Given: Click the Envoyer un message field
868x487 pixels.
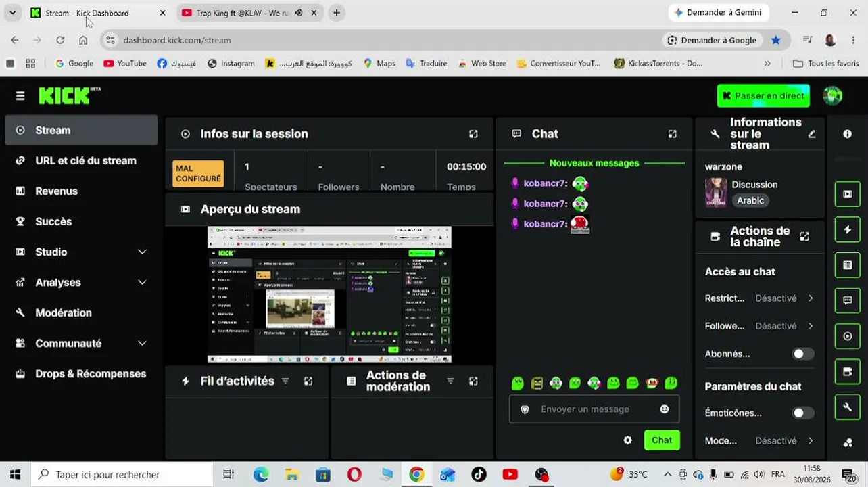Looking at the screenshot, I should (594, 409).
